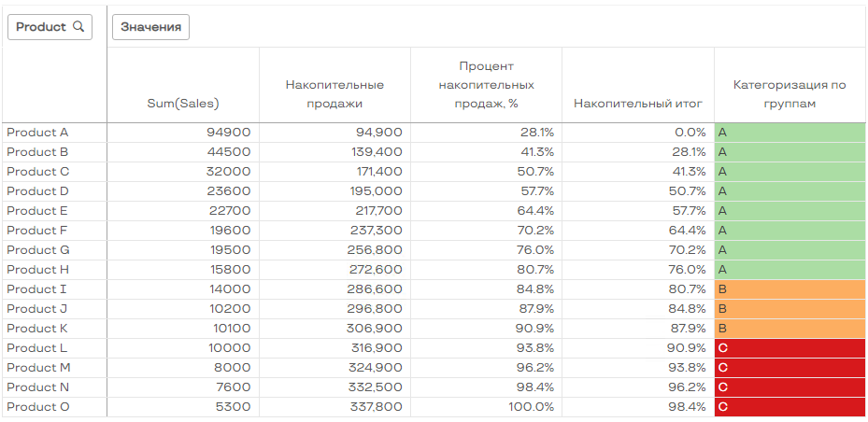Select the Процент накопительных продаж column header
The height and width of the screenshot is (422, 868).
(486, 84)
